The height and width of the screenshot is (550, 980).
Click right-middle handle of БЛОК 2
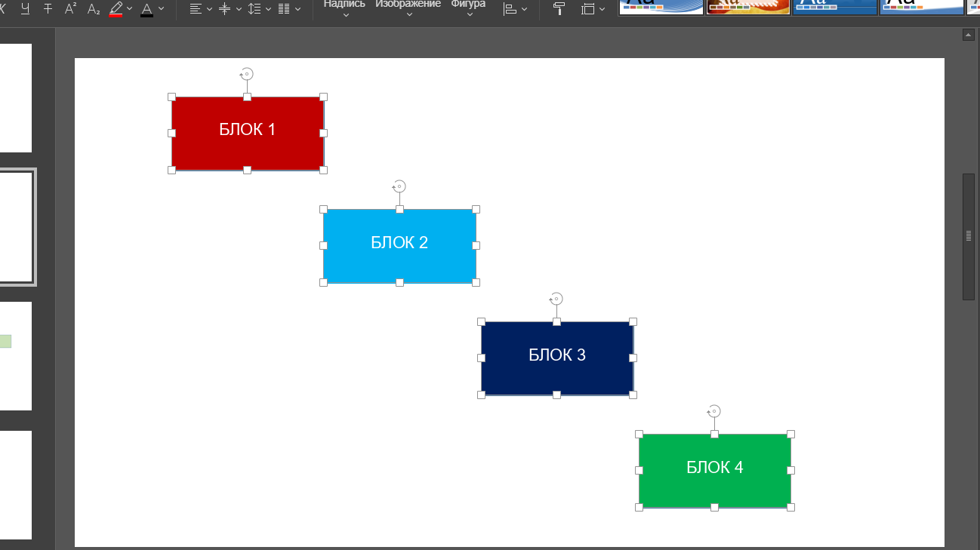point(476,246)
